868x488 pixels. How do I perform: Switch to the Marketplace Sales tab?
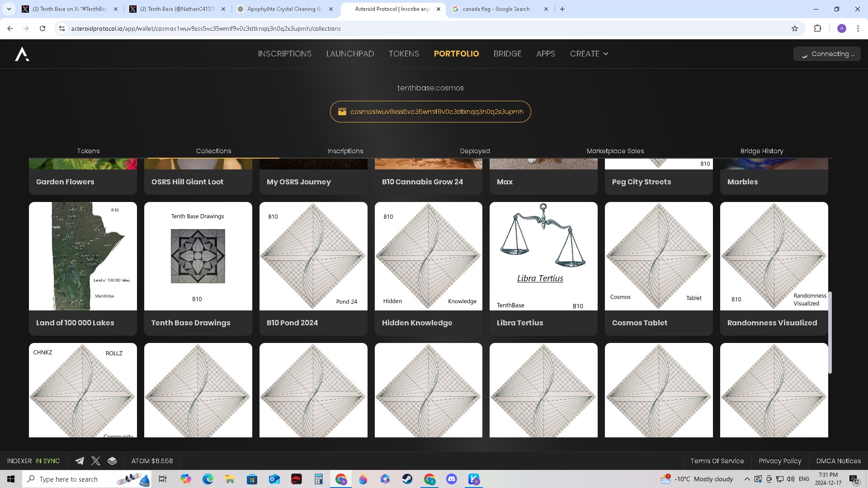615,151
